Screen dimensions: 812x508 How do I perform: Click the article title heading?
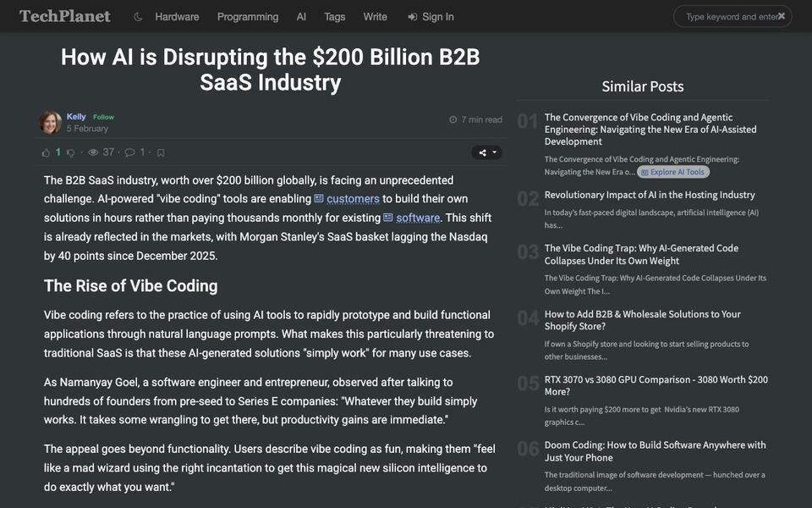pyautogui.click(x=271, y=69)
